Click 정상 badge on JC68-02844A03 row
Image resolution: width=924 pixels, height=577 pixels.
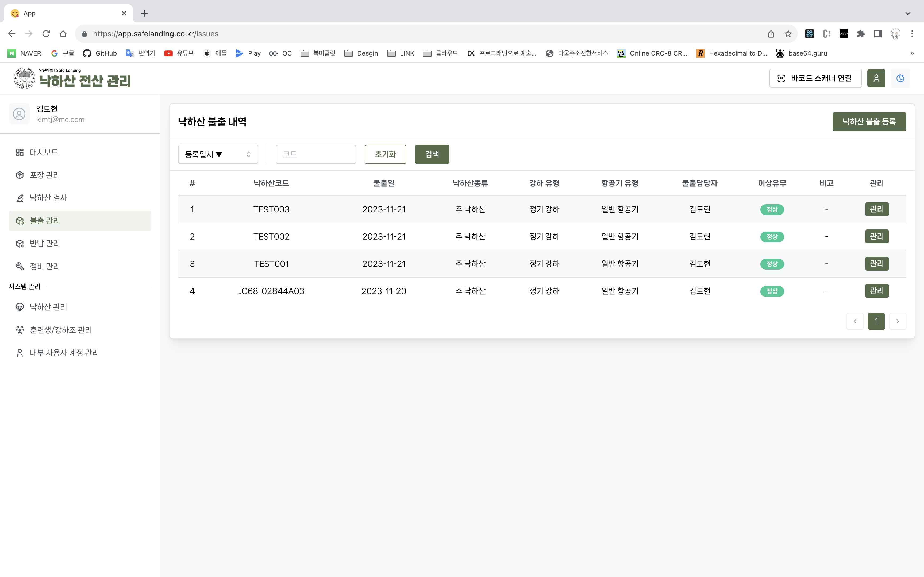click(x=772, y=291)
